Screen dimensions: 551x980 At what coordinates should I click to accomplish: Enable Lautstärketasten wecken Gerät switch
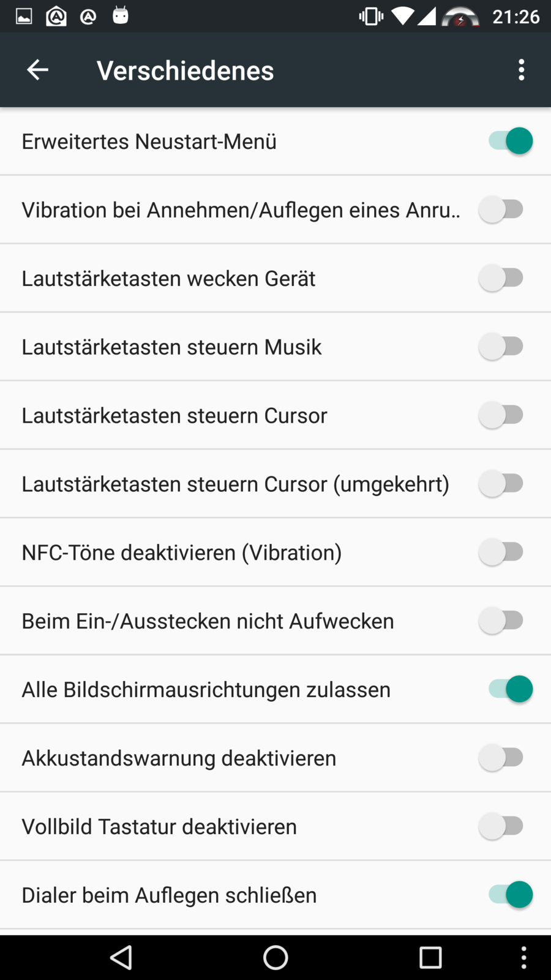(501, 278)
